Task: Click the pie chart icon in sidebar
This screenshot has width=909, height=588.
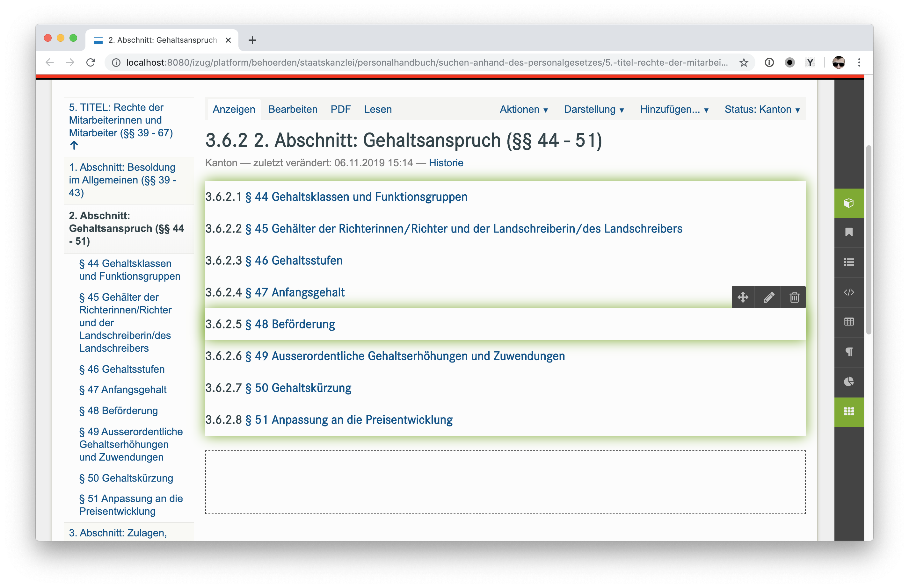Action: click(x=849, y=382)
